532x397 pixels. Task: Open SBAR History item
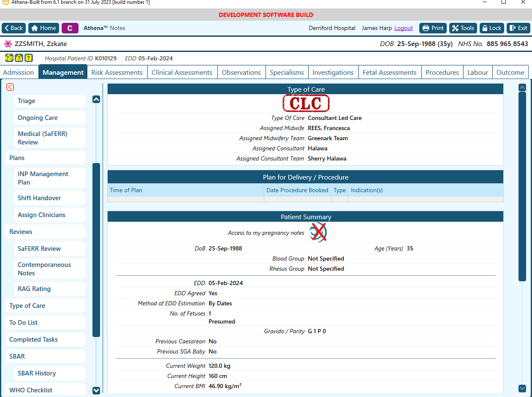(x=49, y=373)
